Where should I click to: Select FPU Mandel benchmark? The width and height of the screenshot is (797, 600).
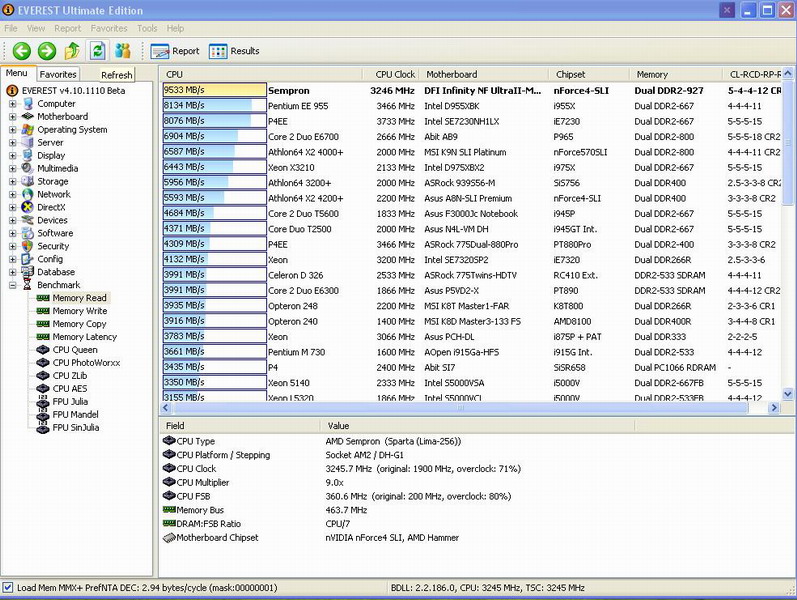(x=75, y=414)
